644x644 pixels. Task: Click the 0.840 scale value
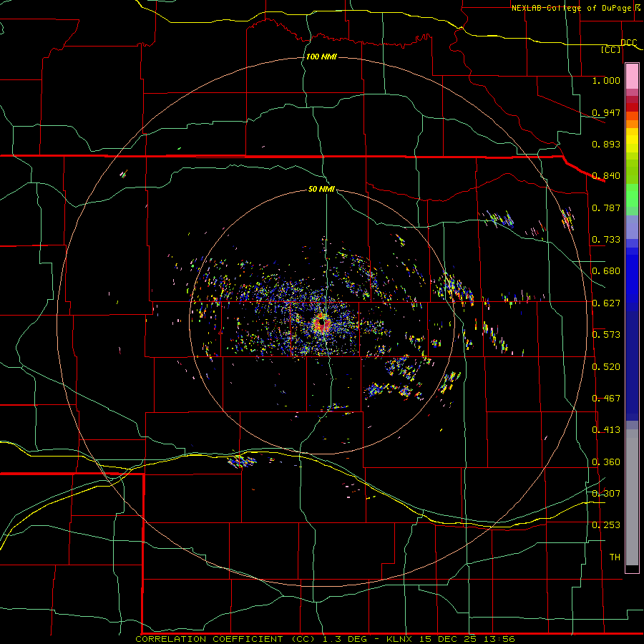(x=606, y=176)
